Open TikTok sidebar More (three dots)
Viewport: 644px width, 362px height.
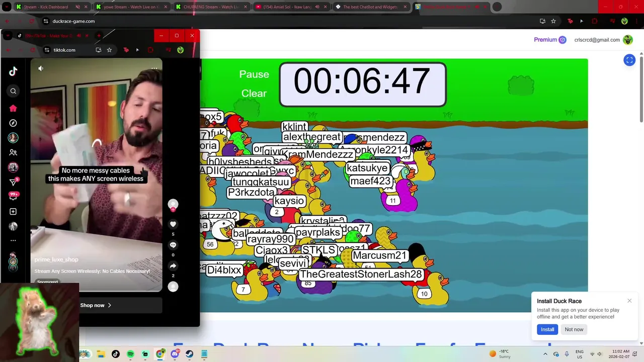pyautogui.click(x=13, y=241)
